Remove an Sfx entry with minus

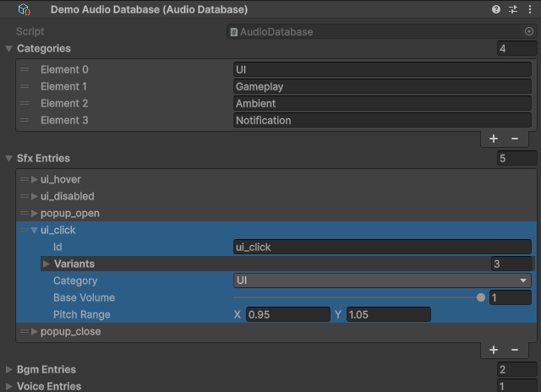pyautogui.click(x=515, y=350)
